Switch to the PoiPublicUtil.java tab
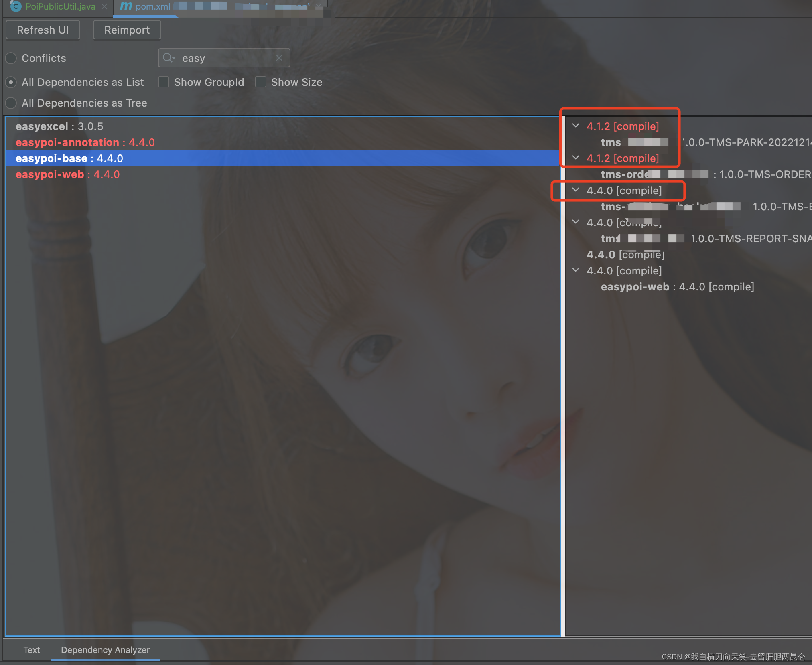The height and width of the screenshot is (665, 812). [60, 6]
